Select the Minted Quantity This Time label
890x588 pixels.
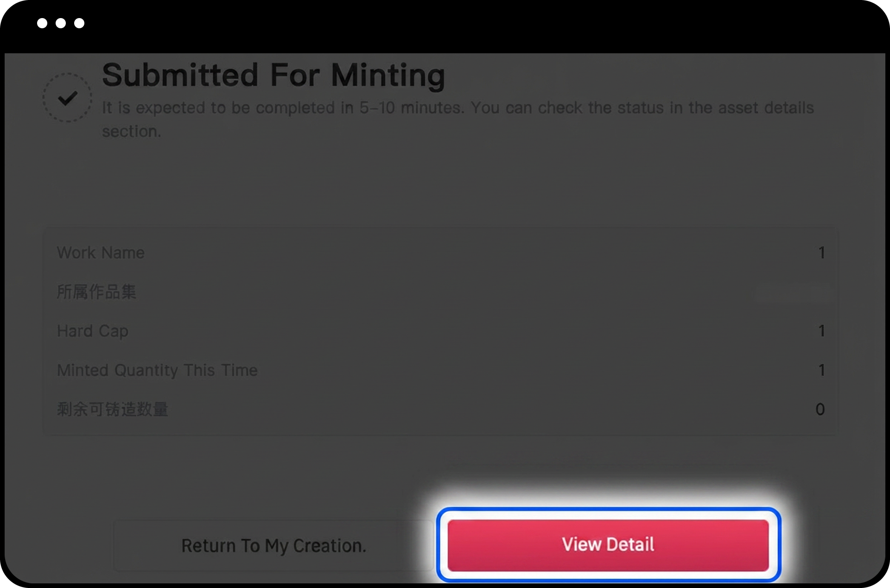(x=157, y=370)
